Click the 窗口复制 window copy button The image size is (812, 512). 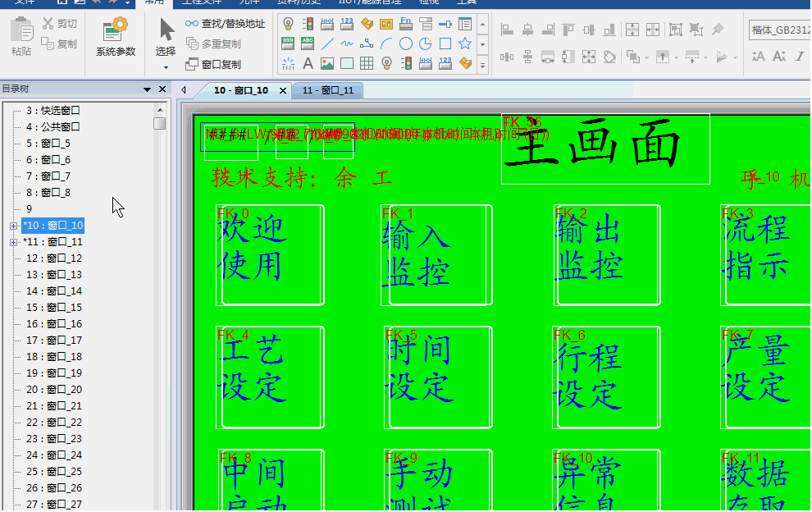(214, 64)
